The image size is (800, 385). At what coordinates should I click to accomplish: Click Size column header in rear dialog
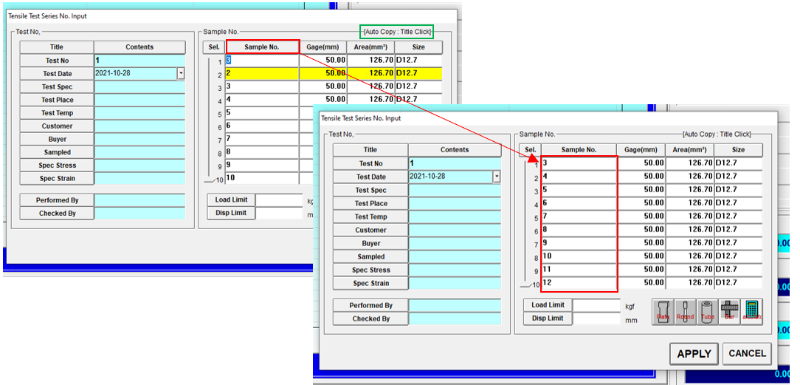tap(419, 47)
